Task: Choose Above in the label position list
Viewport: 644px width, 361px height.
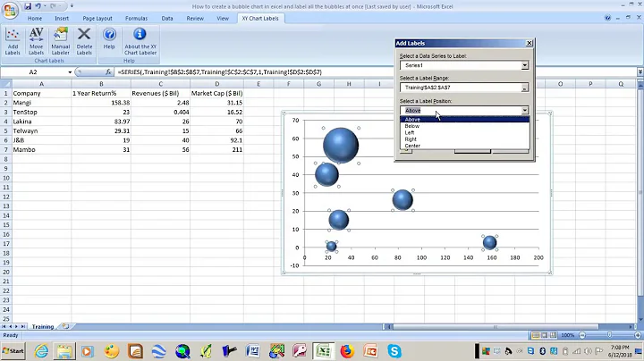Action: (x=465, y=120)
